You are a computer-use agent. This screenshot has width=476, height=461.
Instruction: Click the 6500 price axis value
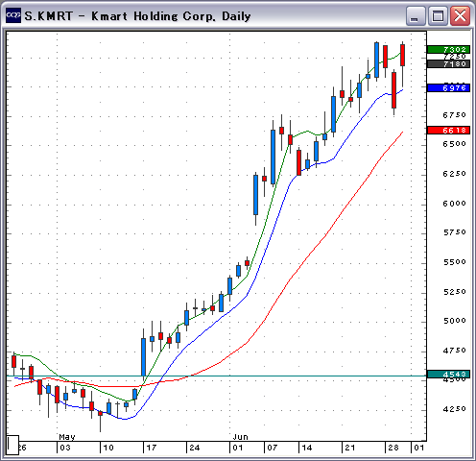click(x=454, y=144)
